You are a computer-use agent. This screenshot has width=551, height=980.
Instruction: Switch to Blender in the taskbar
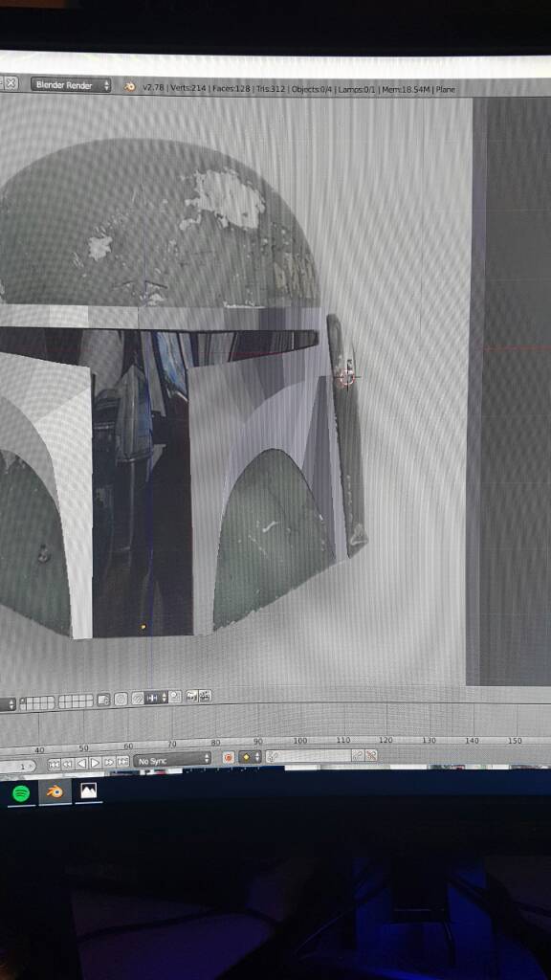click(55, 791)
